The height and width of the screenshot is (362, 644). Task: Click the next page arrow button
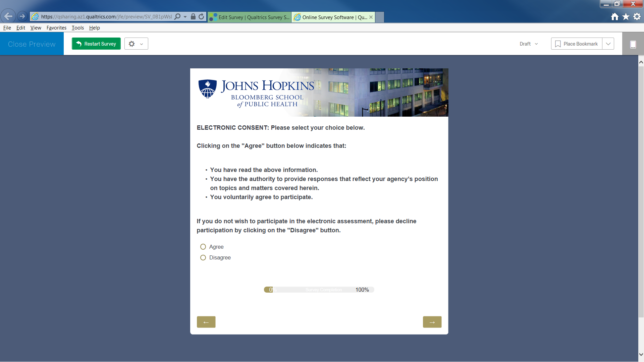click(432, 322)
